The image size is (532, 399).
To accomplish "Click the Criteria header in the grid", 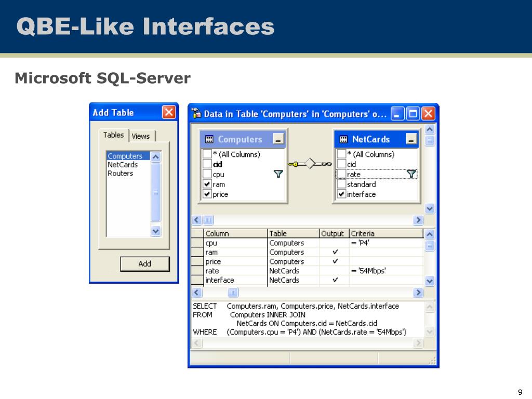I will click(387, 233).
